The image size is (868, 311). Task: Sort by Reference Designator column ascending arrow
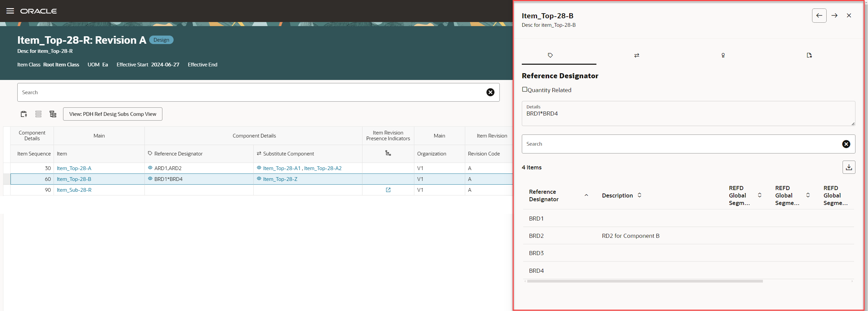tap(586, 195)
